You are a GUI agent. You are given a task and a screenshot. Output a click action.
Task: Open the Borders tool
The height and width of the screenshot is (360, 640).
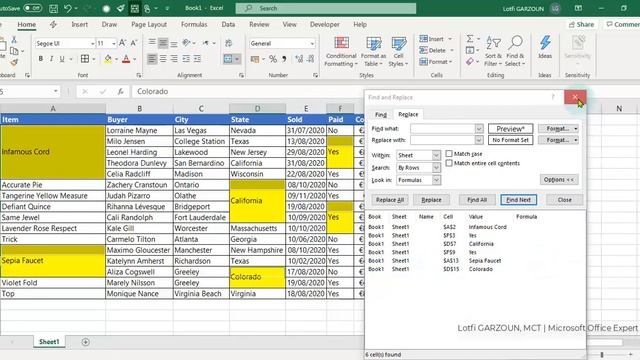click(x=84, y=59)
